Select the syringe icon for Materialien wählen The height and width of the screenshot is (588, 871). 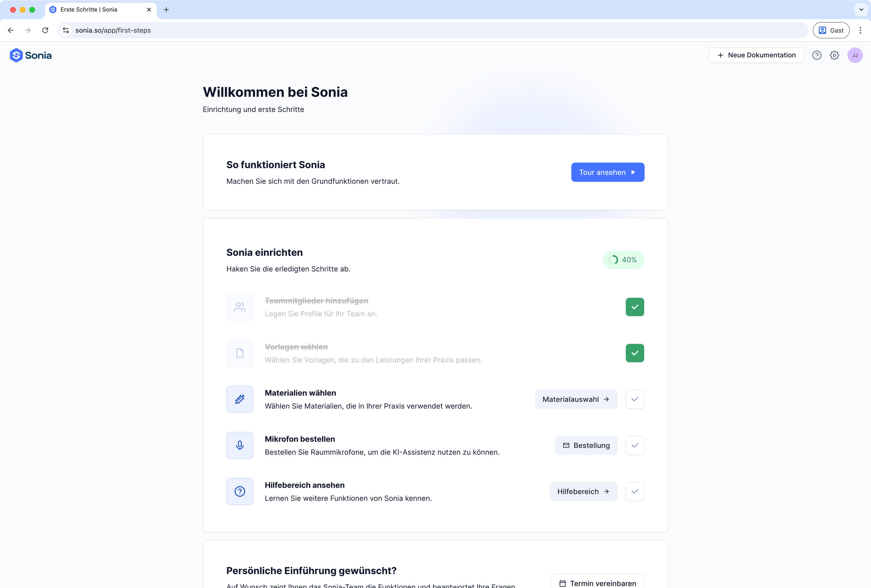(x=240, y=399)
